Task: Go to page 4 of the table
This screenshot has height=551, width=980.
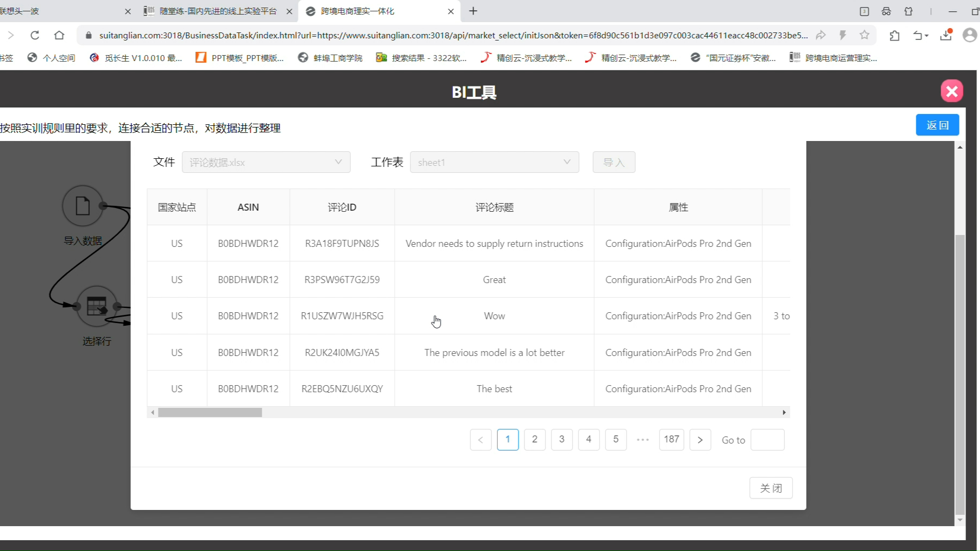Action: pyautogui.click(x=589, y=439)
